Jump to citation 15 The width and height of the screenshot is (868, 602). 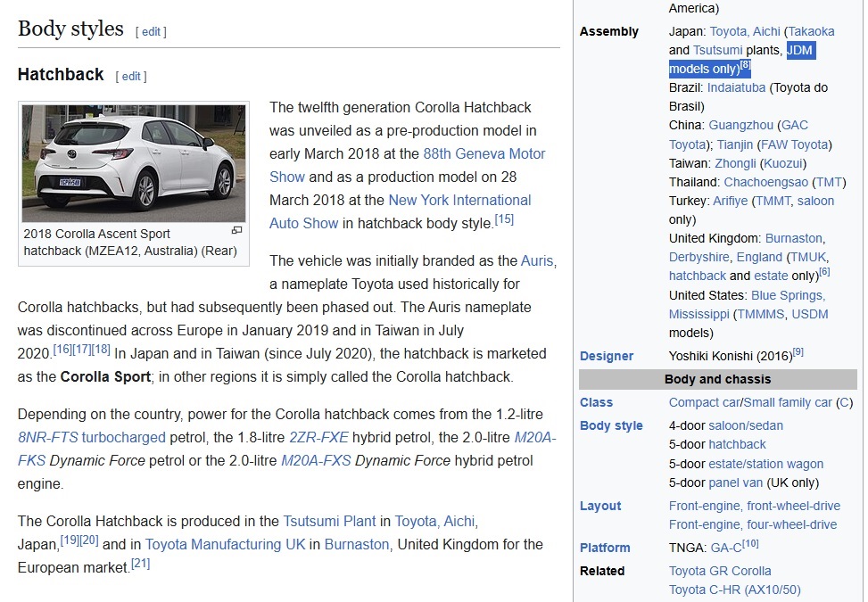click(504, 219)
